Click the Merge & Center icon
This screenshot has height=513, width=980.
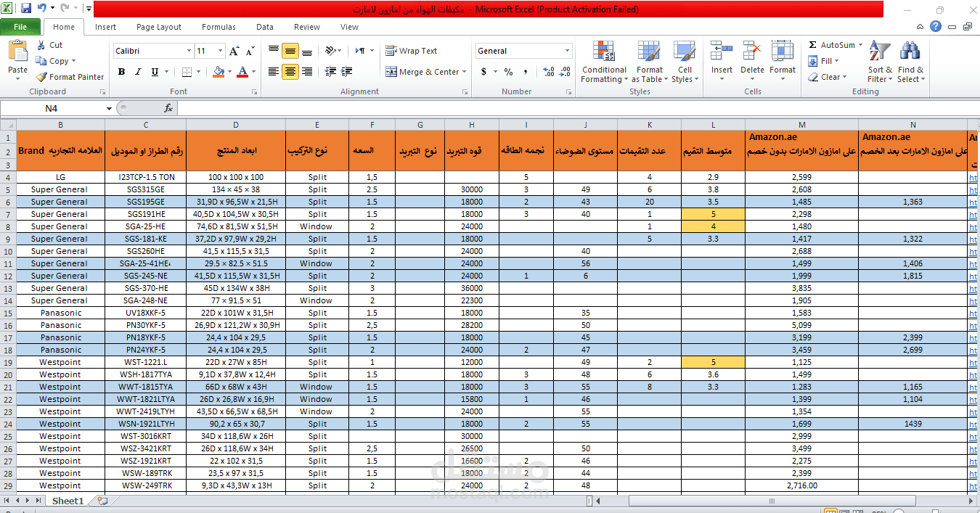[x=391, y=72]
